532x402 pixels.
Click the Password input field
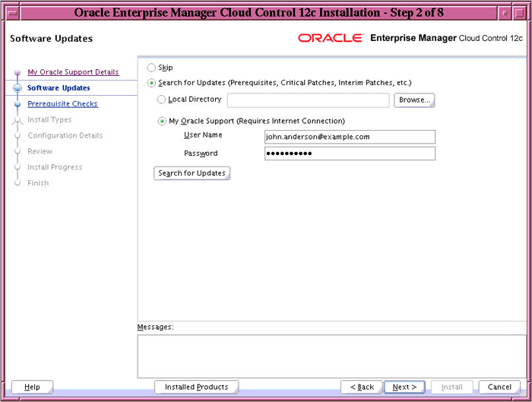350,154
